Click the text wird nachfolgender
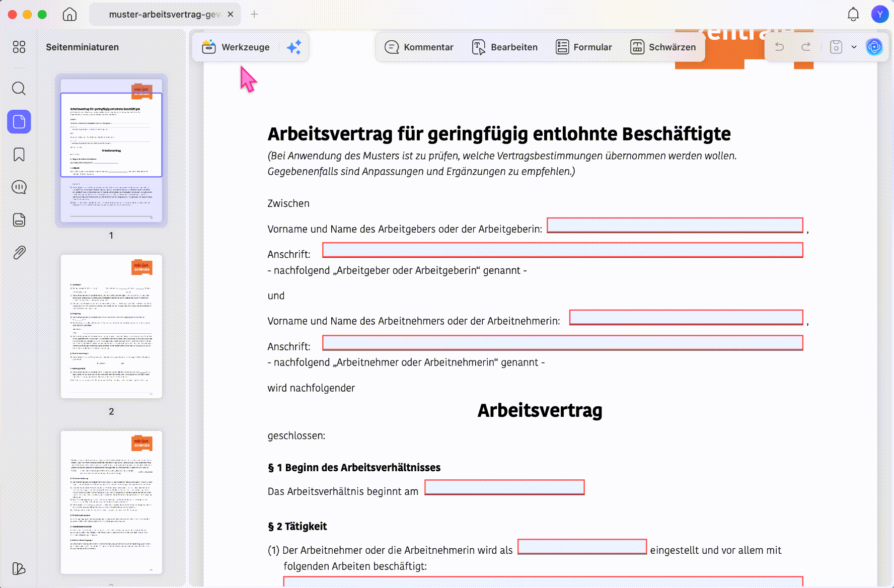 point(311,388)
